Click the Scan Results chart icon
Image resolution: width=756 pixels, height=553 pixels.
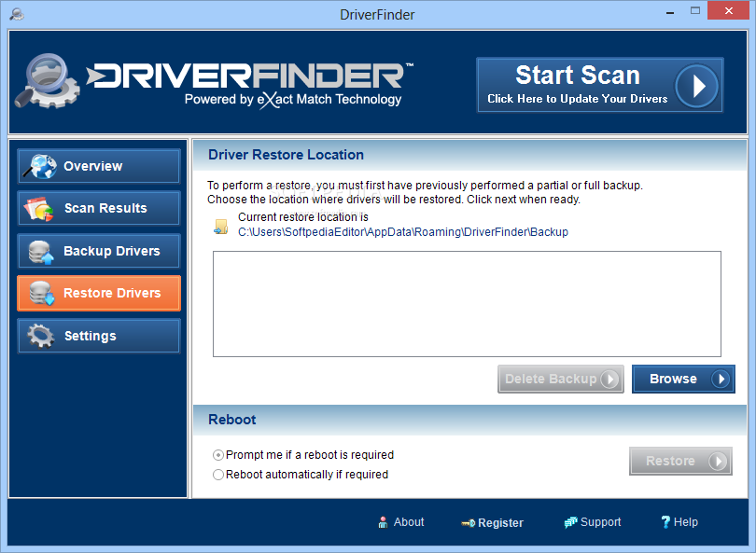tap(38, 209)
